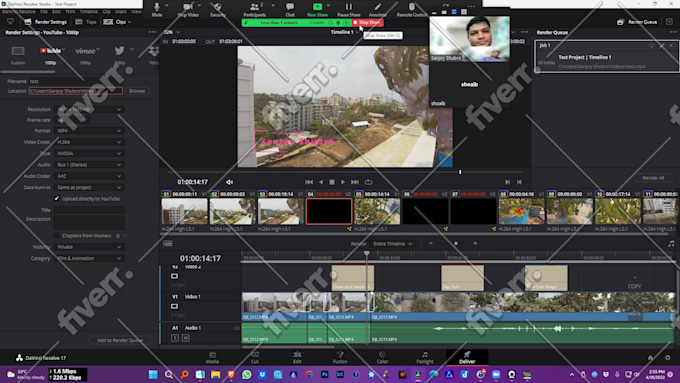Switch to the Media page tab

pos(212,358)
